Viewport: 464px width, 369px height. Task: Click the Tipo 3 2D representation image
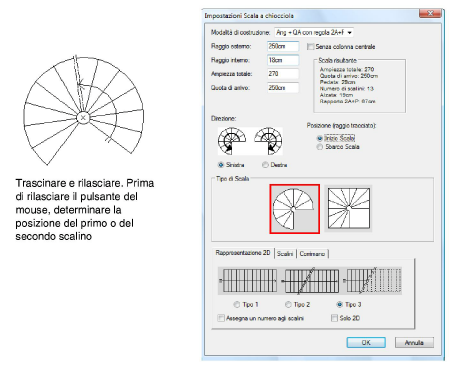pyautogui.click(x=372, y=281)
